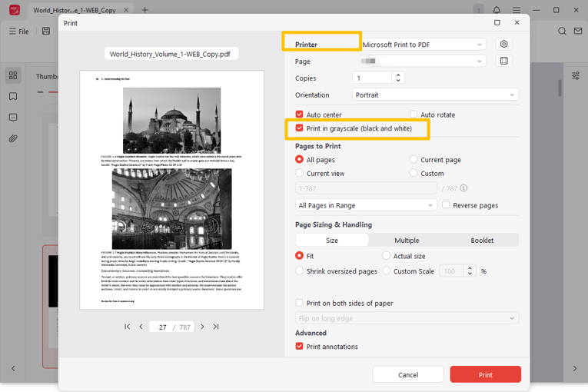Click the Print button
588x392 pixels.
[x=485, y=374]
